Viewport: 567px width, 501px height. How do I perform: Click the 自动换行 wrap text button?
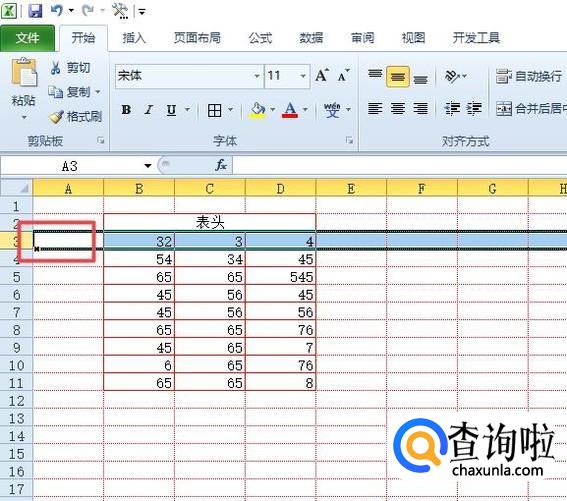pos(529,76)
